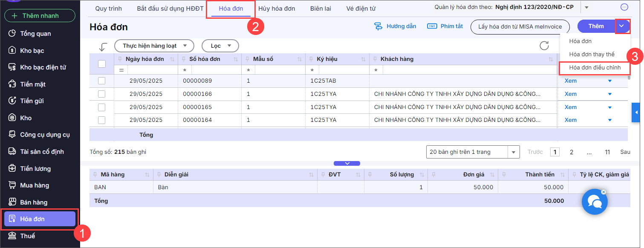This screenshot has height=248, width=644.
Task: Open the Lọc filter dropdown
Action: pos(220,46)
